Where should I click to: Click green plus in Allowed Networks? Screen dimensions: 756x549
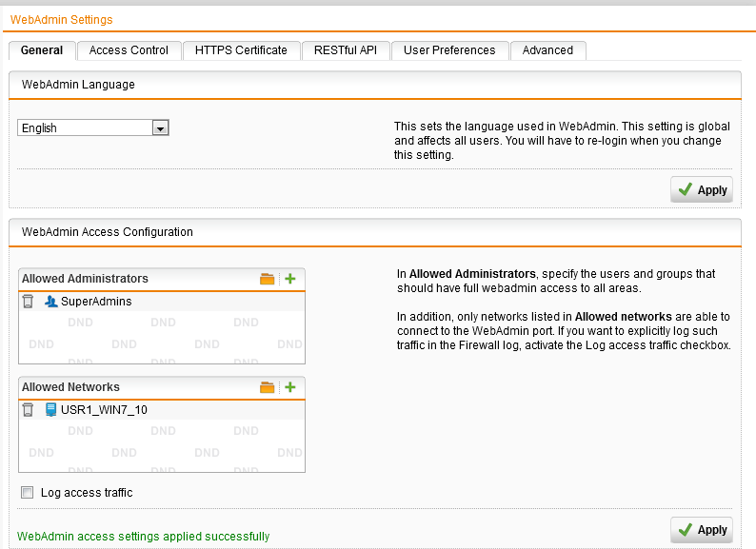coord(290,387)
